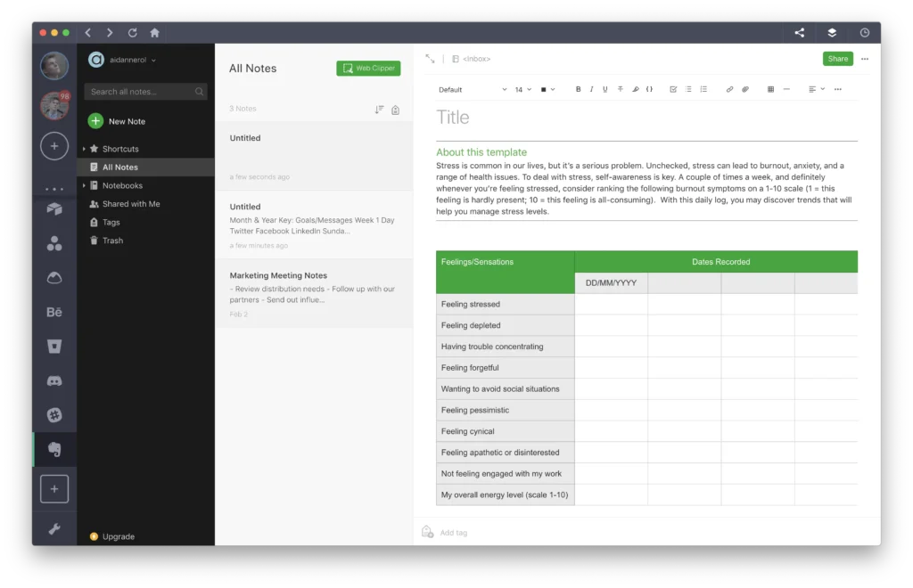The height and width of the screenshot is (588, 913).
Task: Create a New Note
Action: click(x=117, y=121)
